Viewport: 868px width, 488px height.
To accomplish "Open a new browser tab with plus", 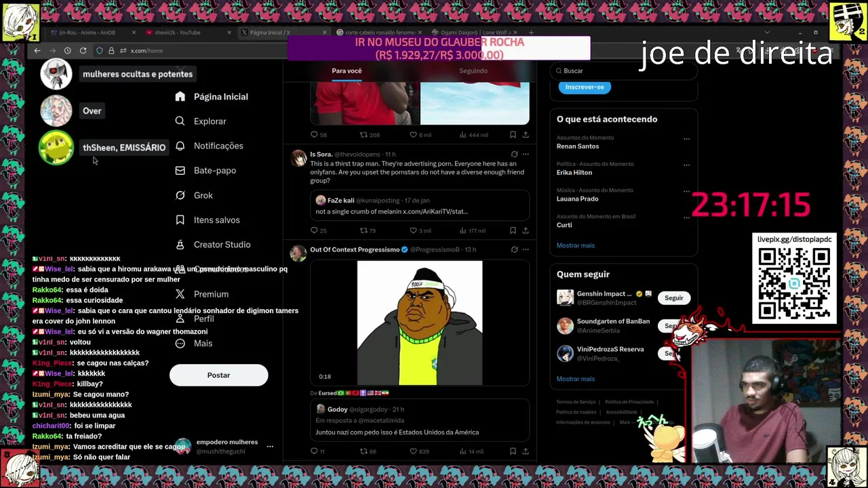I will point(532,33).
